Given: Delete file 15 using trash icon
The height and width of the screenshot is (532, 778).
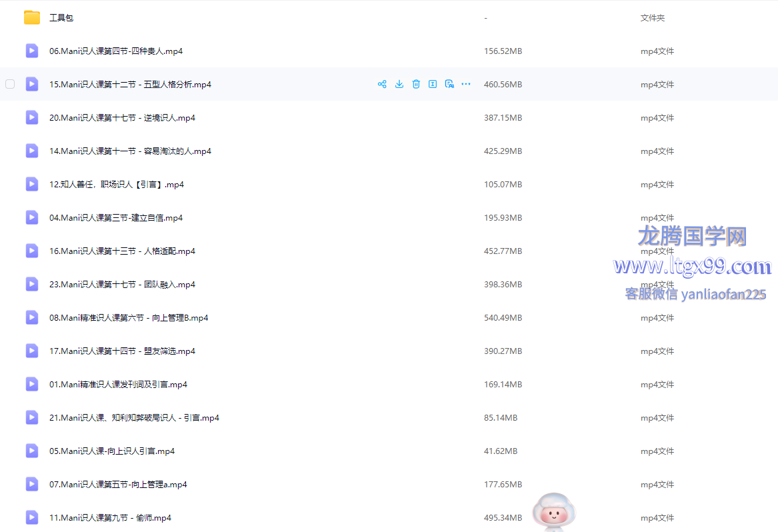Looking at the screenshot, I should tap(416, 84).
